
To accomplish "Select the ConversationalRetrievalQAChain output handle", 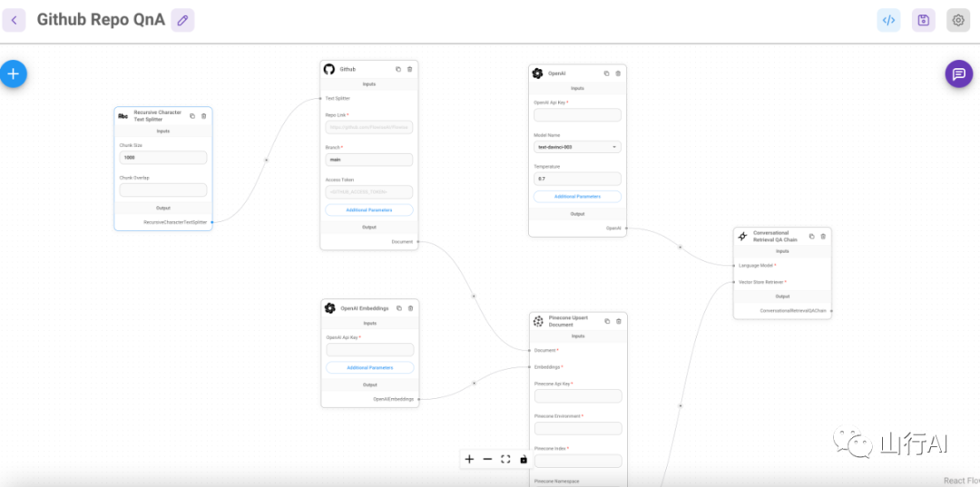I will point(831,310).
